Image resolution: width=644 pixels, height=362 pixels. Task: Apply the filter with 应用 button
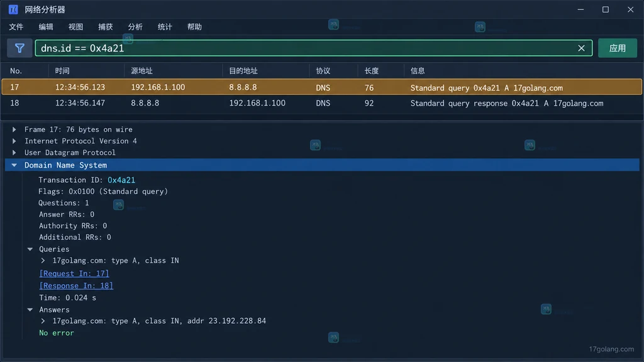(x=618, y=48)
